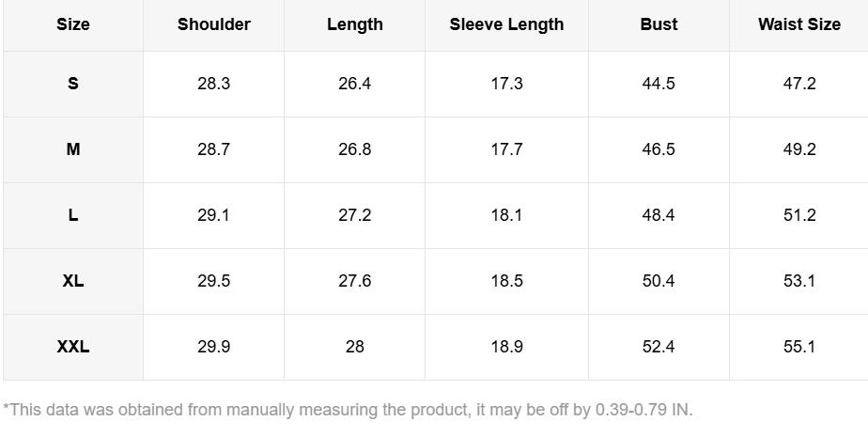The height and width of the screenshot is (437, 868).
Task: Click the length value 28 for XXL
Action: click(355, 347)
